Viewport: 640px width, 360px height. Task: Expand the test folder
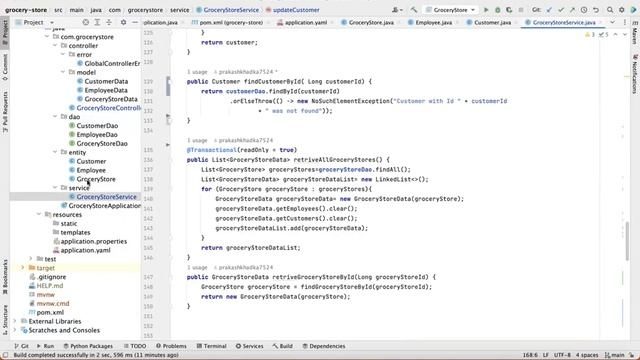point(31,259)
